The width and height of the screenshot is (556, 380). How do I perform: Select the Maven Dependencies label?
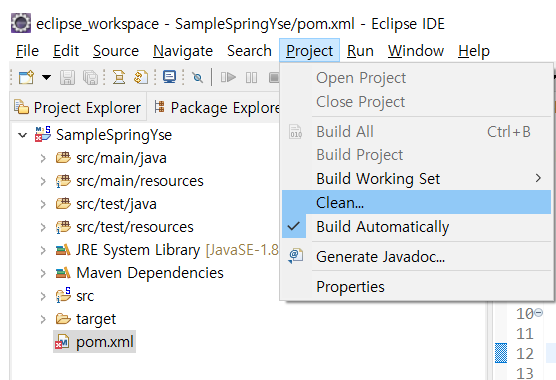[x=150, y=273]
